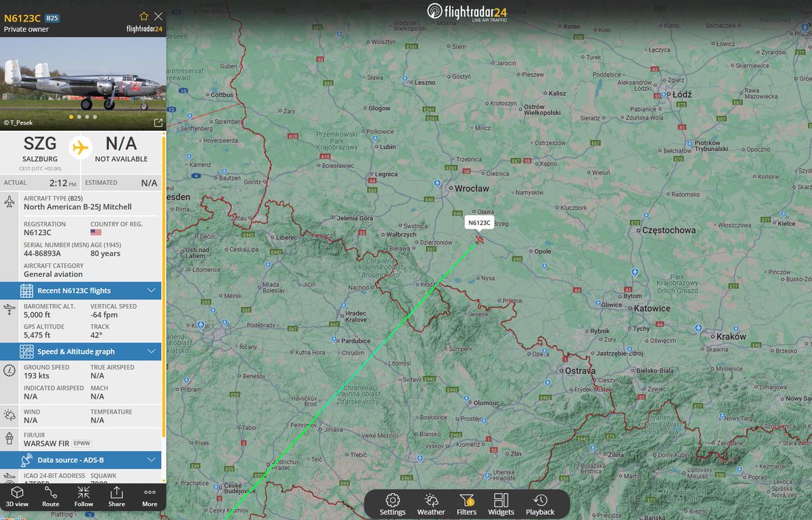Expand the Data source - ADS-B section

click(81, 460)
